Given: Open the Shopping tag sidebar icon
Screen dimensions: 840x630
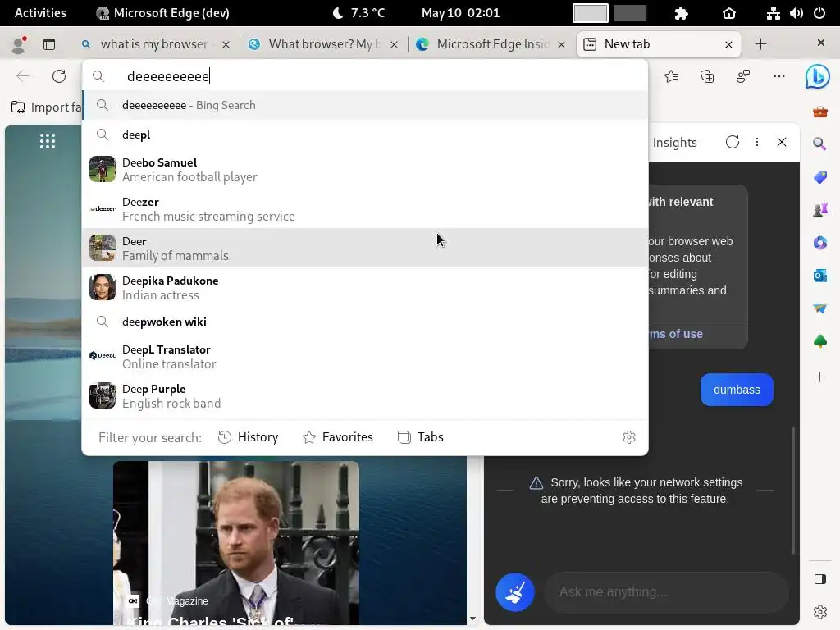Looking at the screenshot, I should [x=819, y=177].
